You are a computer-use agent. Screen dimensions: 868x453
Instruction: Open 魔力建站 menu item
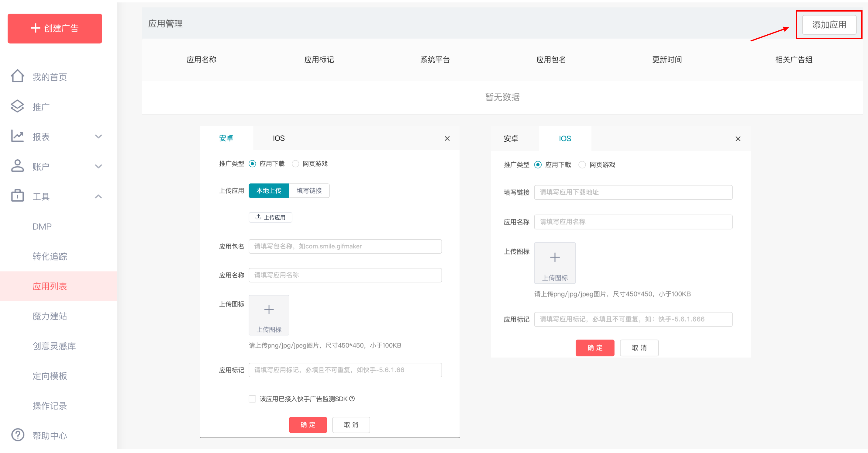pos(50,317)
